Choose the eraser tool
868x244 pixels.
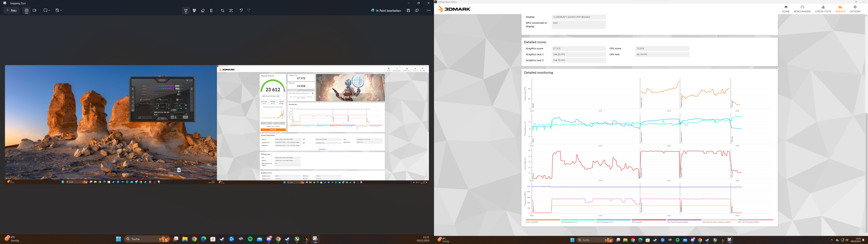[203, 10]
